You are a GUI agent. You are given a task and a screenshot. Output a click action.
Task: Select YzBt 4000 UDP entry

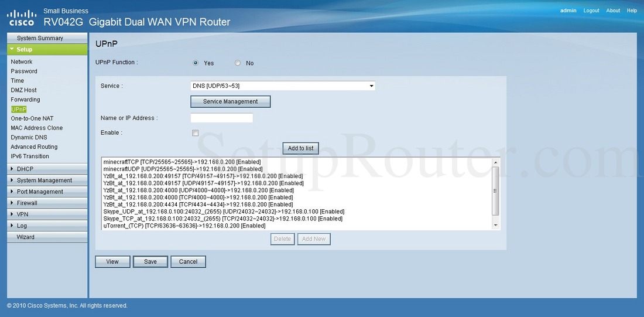point(198,190)
